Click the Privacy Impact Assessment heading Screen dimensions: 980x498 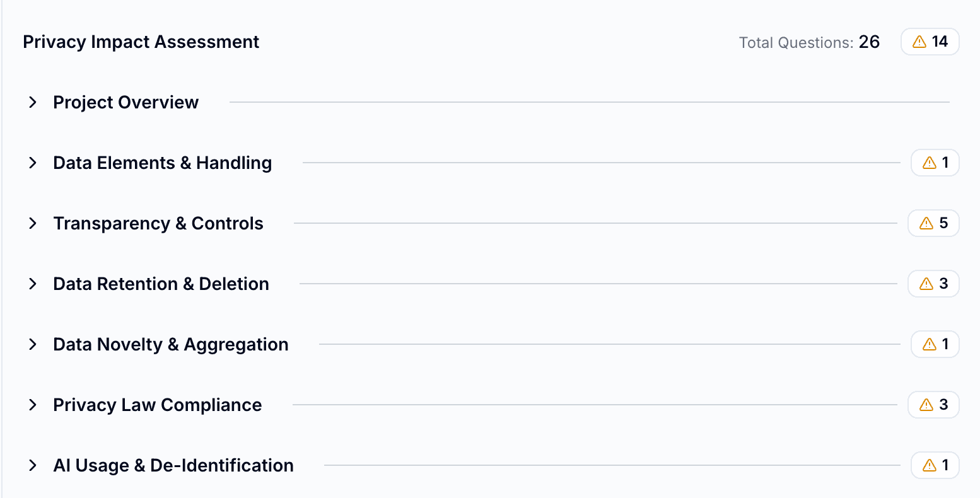pos(141,42)
